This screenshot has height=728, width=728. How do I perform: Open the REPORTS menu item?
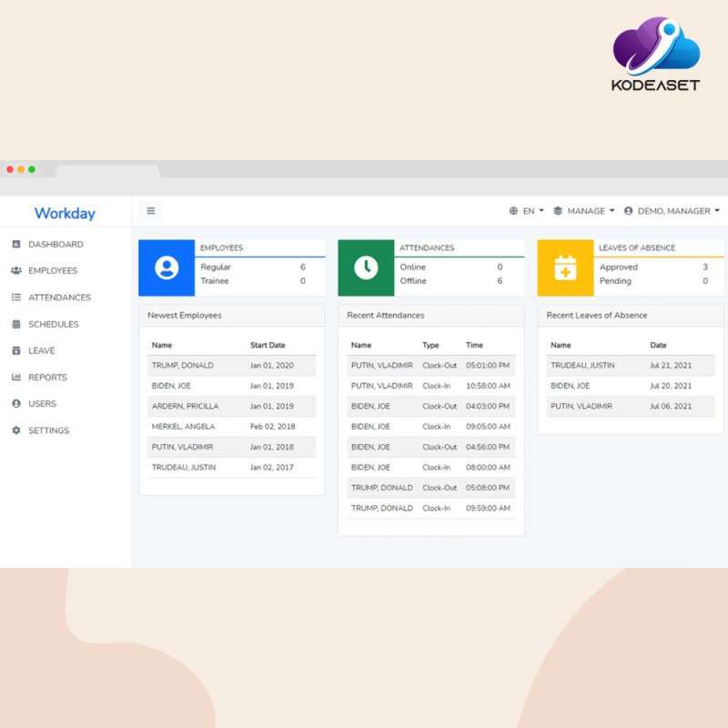tap(47, 378)
